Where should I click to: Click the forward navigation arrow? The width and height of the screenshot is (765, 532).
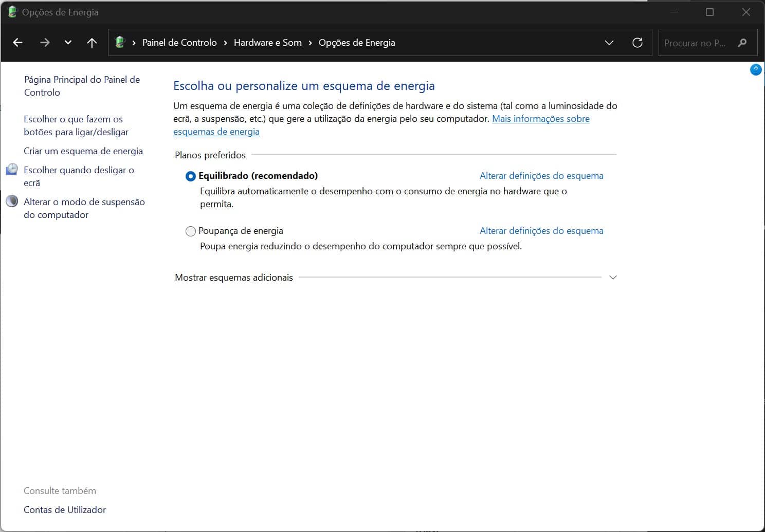[45, 43]
